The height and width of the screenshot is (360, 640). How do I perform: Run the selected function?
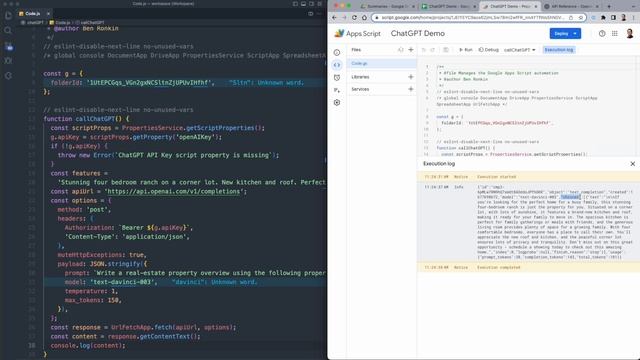(465, 50)
